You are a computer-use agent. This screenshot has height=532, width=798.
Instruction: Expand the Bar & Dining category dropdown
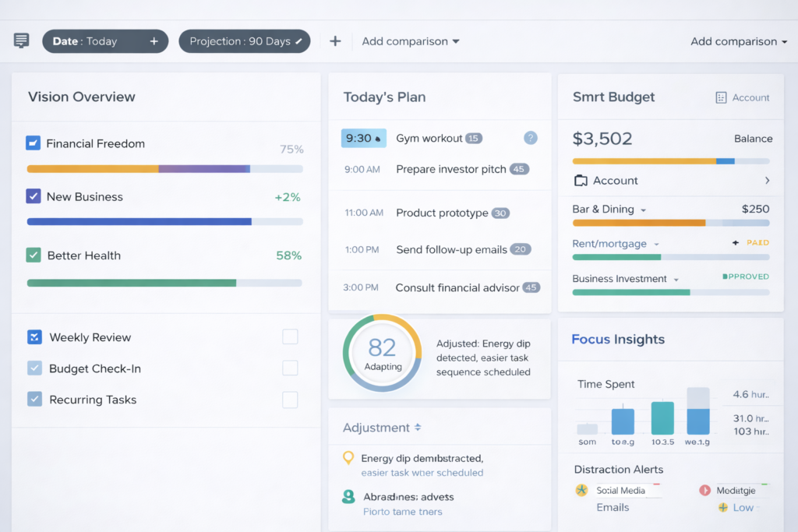click(x=643, y=210)
